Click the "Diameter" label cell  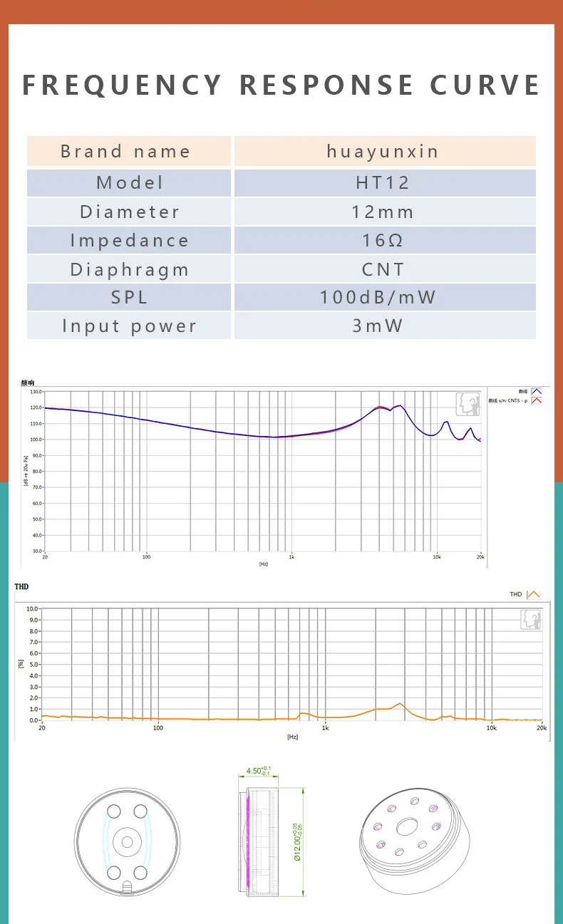129,212
